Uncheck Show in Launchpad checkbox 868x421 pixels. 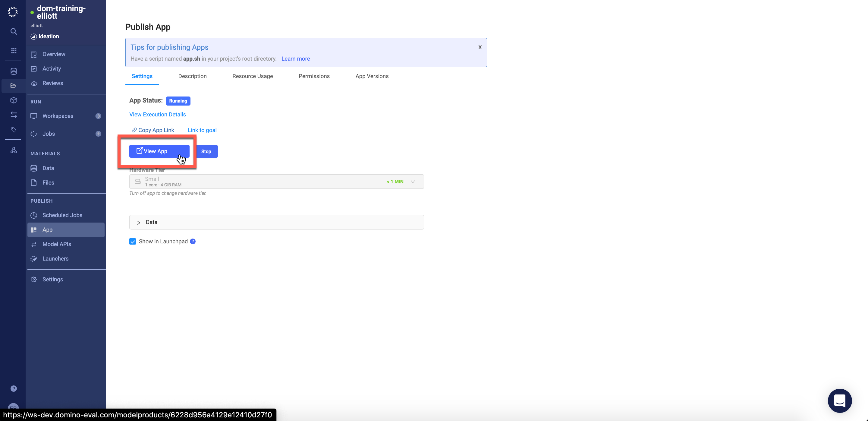[132, 241]
